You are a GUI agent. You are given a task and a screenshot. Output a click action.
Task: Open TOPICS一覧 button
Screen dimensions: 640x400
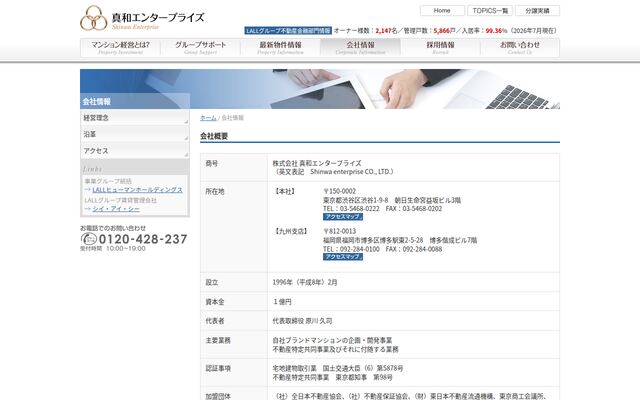click(490, 11)
